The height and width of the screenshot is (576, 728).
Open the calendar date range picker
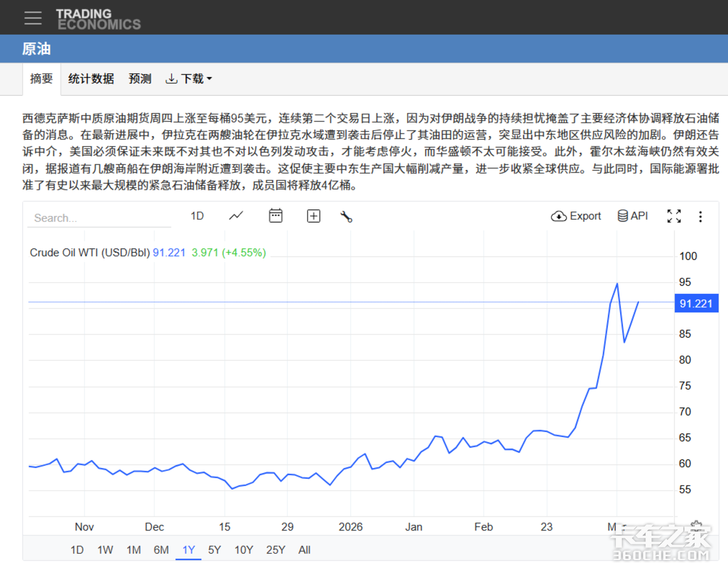[x=275, y=216]
